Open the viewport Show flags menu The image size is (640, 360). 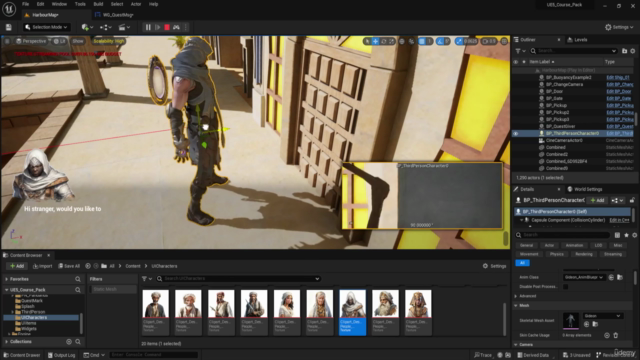[x=78, y=41]
